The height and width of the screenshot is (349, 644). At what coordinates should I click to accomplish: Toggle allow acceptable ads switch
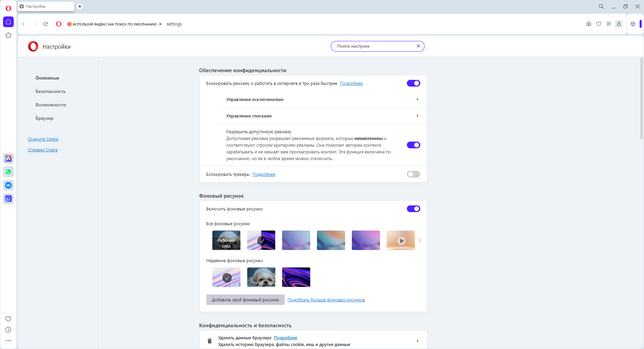[414, 145]
